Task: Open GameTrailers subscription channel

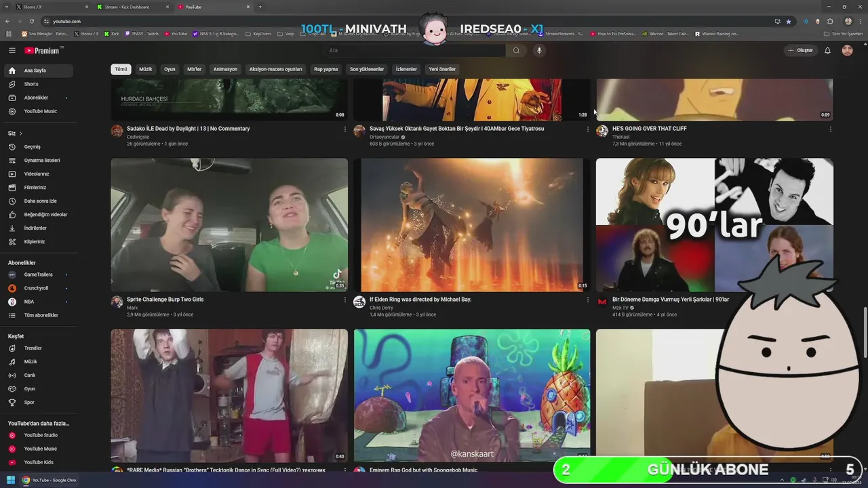Action: (39, 274)
